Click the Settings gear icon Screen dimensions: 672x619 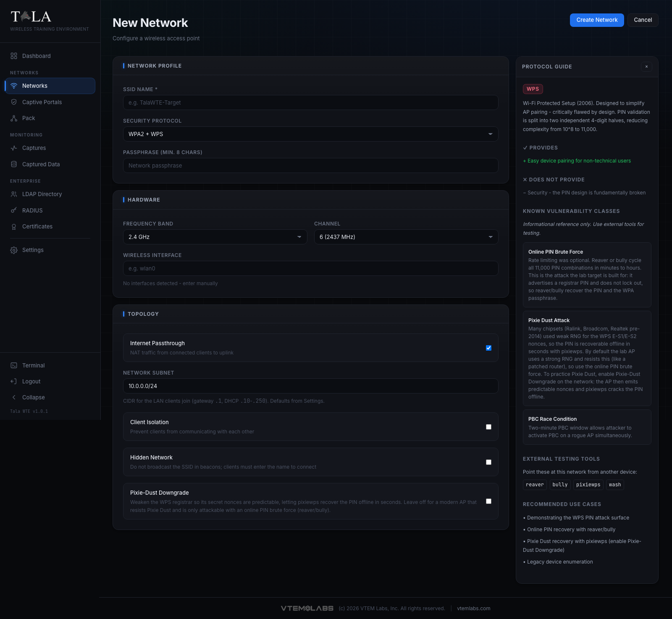14,250
